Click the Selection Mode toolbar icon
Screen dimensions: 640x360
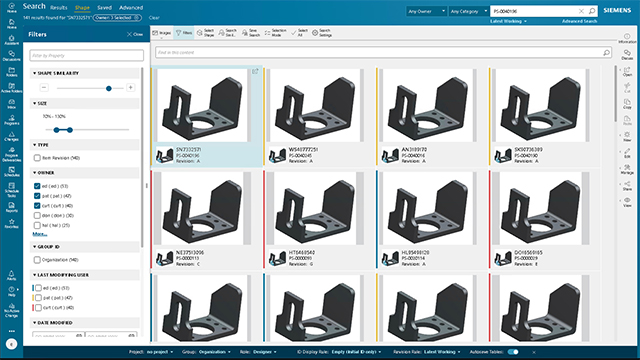pos(275,33)
